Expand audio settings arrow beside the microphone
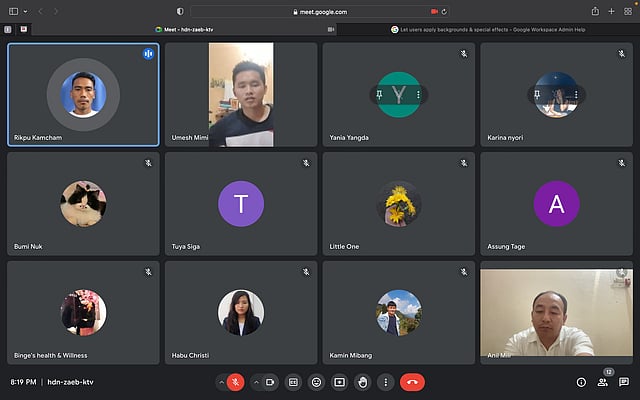The width and height of the screenshot is (640, 400). pos(221,381)
